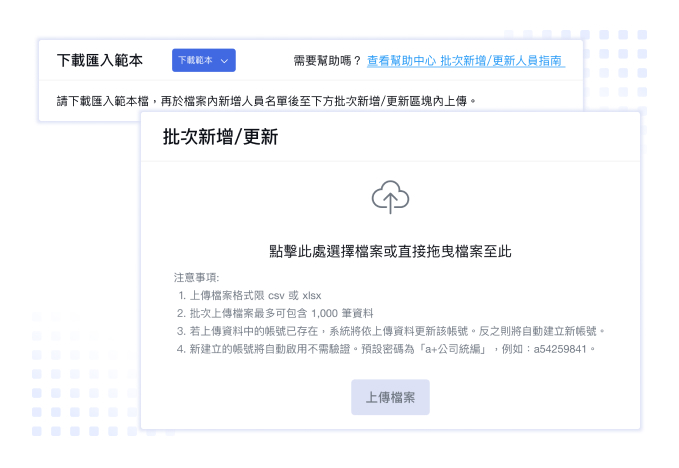
Task: Open the 下載範本 dropdown button
Action: [x=204, y=60]
